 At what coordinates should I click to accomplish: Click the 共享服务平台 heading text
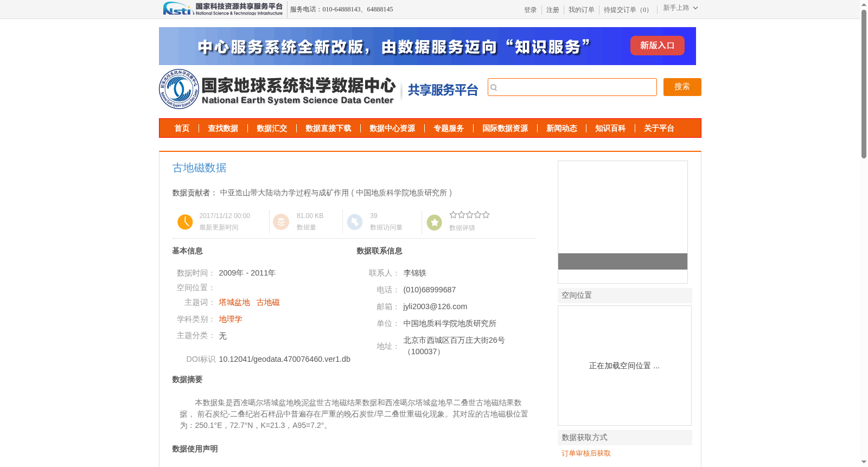coord(443,90)
